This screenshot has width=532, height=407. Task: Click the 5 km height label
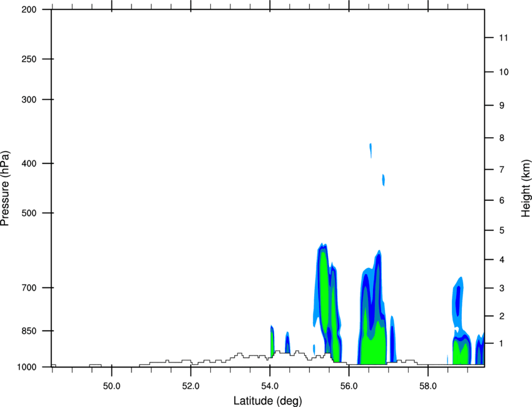[502, 230]
